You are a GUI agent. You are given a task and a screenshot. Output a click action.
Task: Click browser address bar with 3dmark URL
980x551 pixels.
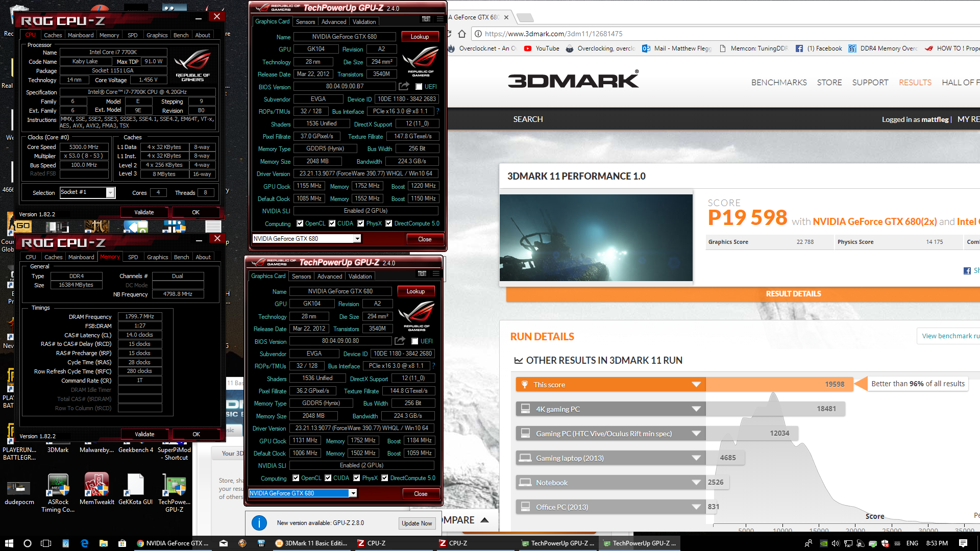(x=724, y=34)
